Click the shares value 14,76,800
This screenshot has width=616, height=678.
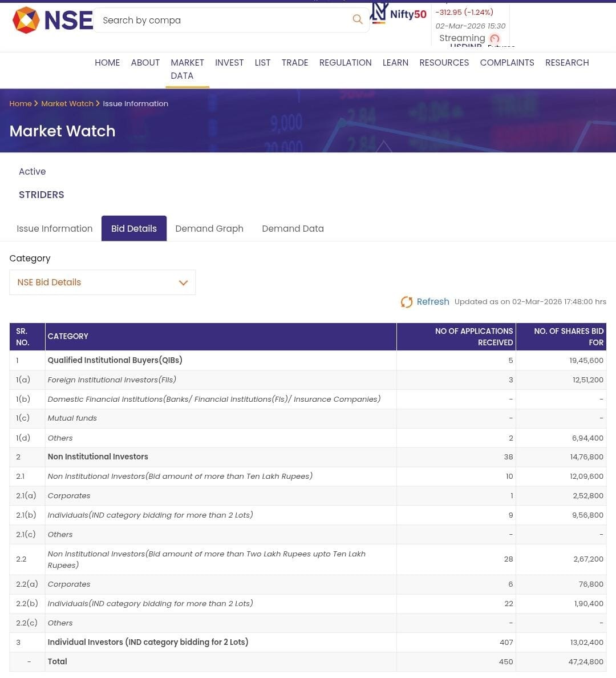point(586,457)
